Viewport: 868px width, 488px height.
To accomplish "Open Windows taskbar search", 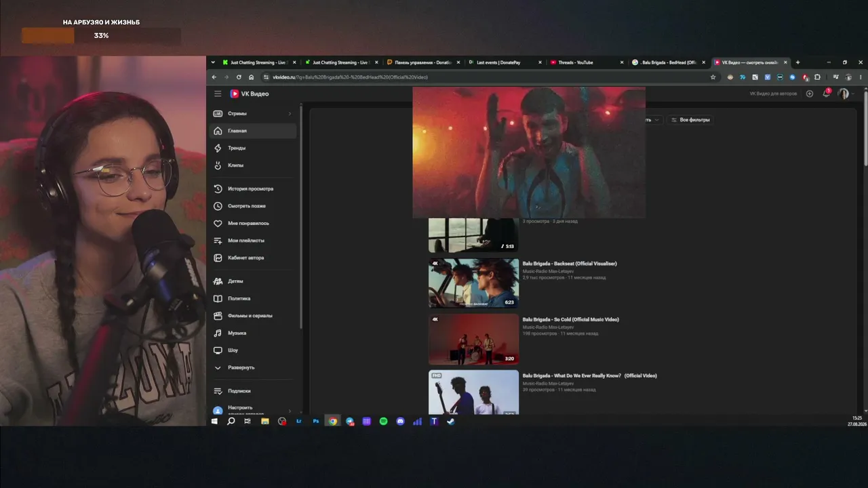I will pyautogui.click(x=231, y=422).
